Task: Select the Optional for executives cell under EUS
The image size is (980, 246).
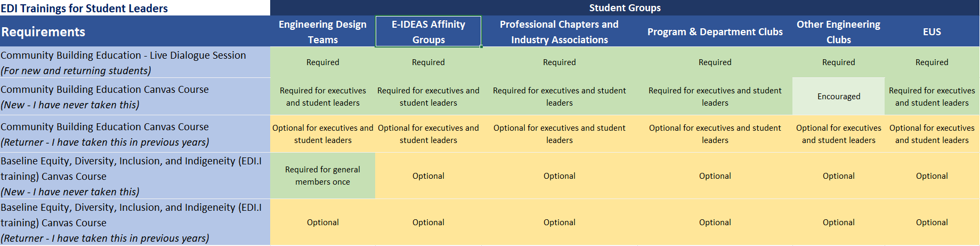Action: (x=932, y=134)
